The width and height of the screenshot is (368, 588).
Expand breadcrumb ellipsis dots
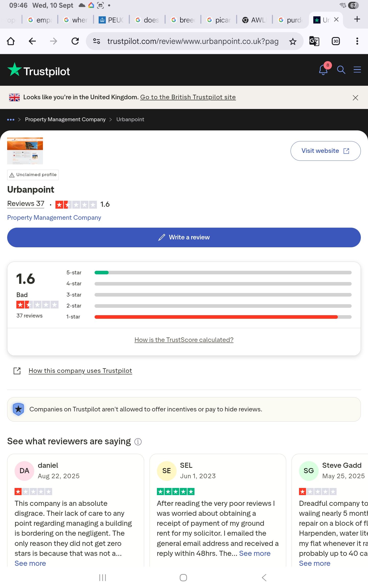(11, 120)
